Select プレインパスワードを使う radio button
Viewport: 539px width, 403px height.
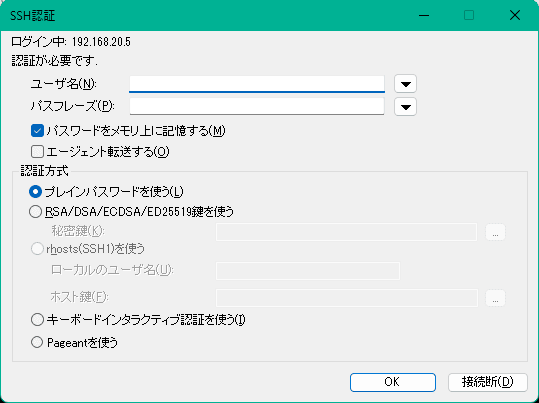click(x=36, y=192)
